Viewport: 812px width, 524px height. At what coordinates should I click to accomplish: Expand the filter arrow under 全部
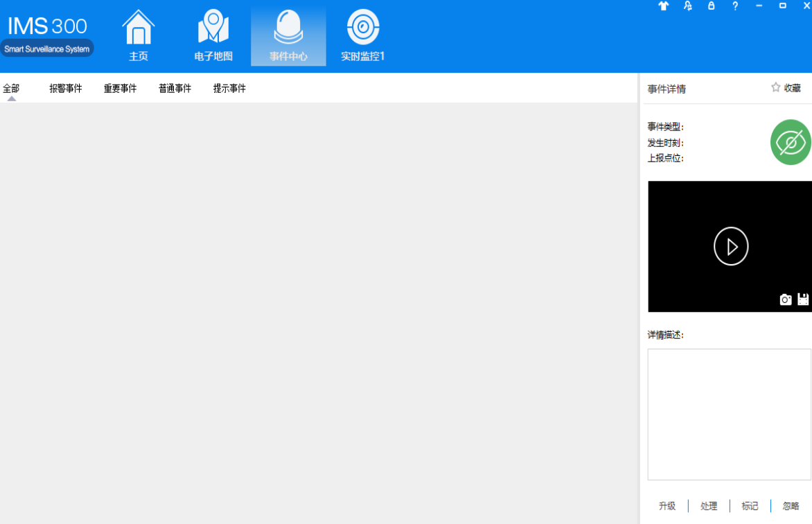click(x=11, y=99)
